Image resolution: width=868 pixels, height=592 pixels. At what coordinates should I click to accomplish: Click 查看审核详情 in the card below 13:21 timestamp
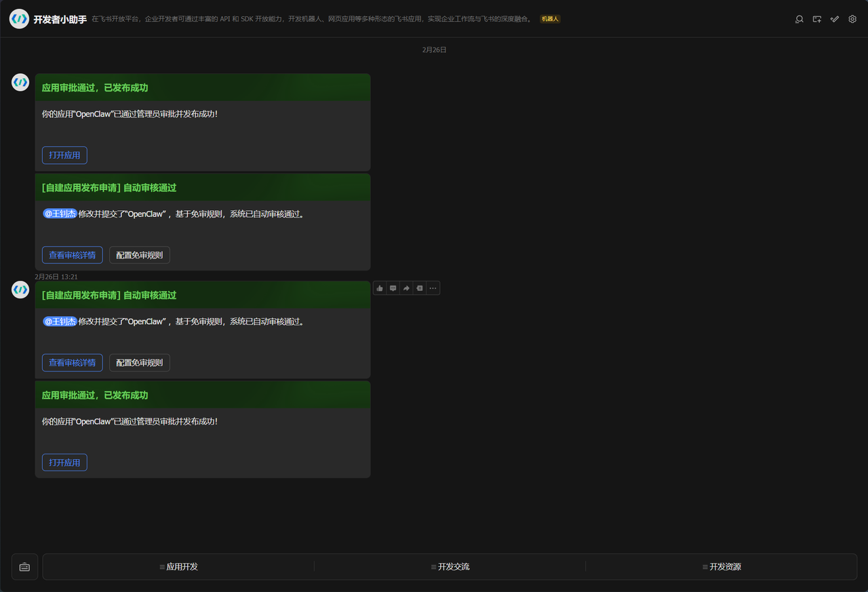click(x=72, y=363)
